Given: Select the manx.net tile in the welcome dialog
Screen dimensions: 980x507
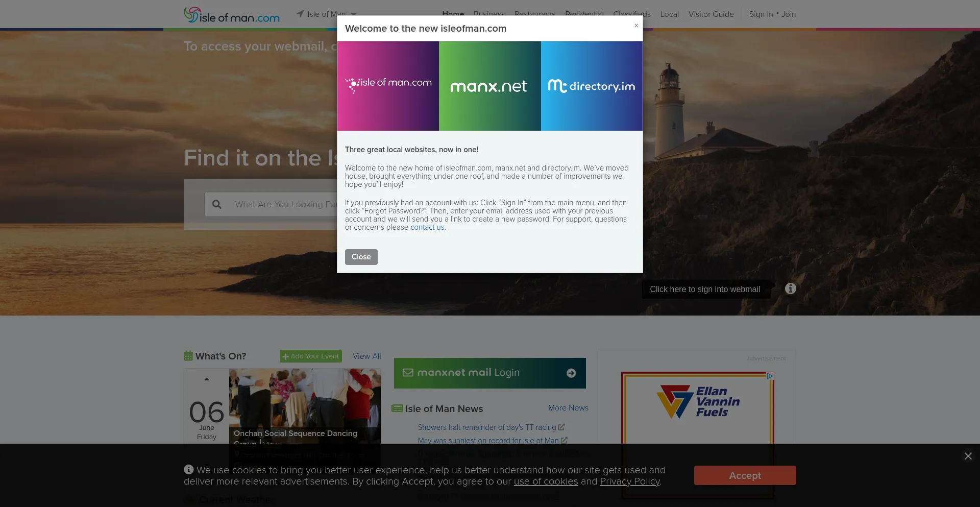Looking at the screenshot, I should (489, 86).
